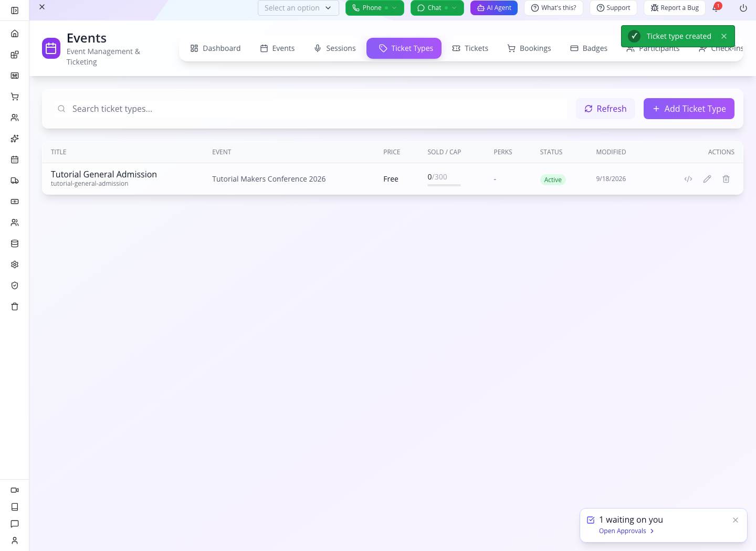
Task: Open the Tickets tab
Action: tap(470, 48)
